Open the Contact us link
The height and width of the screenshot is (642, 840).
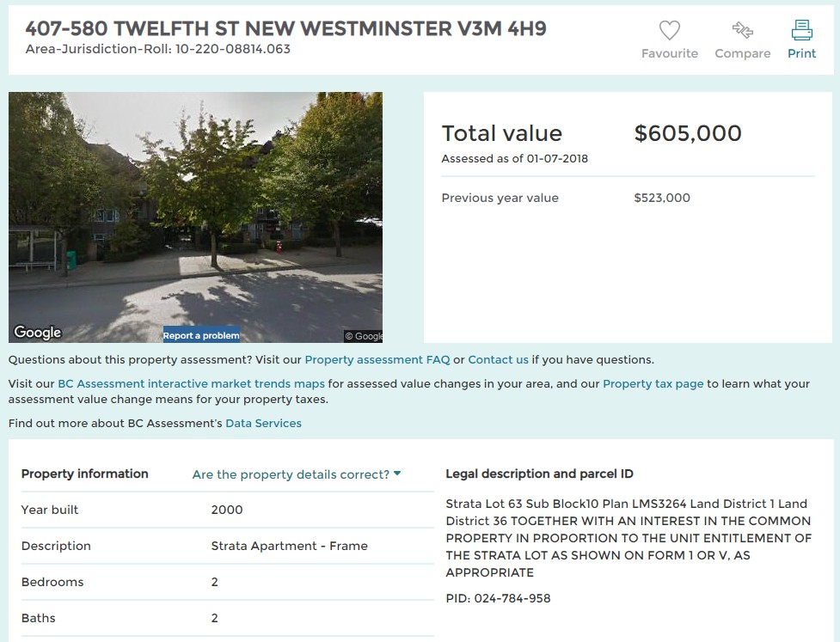click(x=498, y=360)
